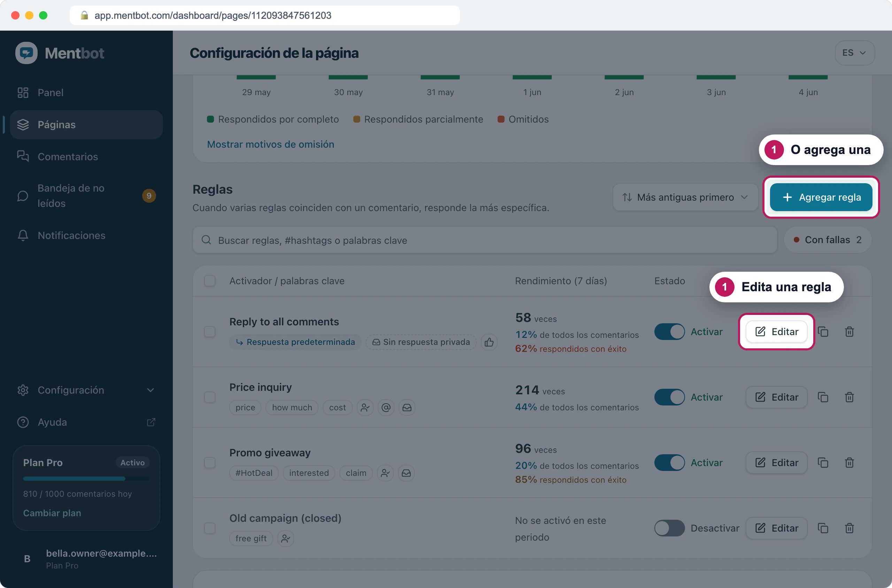Screen dimensions: 892x588
Task: Click the copy icon for Price inquiry
Action: [823, 397]
